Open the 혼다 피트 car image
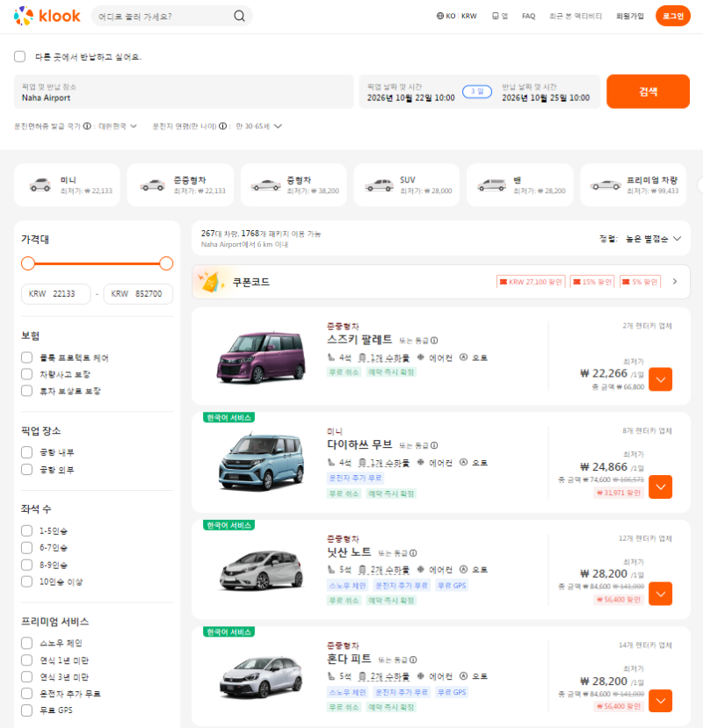Viewport: 703px width, 728px height. click(261, 676)
